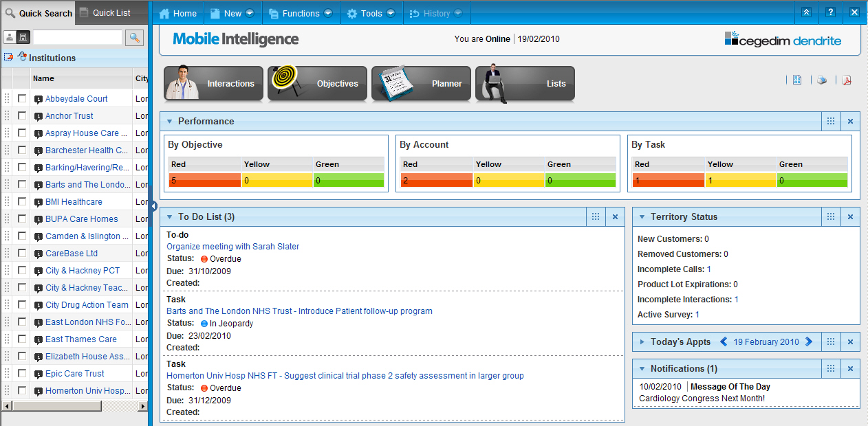Open info bubble icon for CareBase Ltd
Image resolution: width=868 pixels, height=426 pixels.
tap(39, 254)
